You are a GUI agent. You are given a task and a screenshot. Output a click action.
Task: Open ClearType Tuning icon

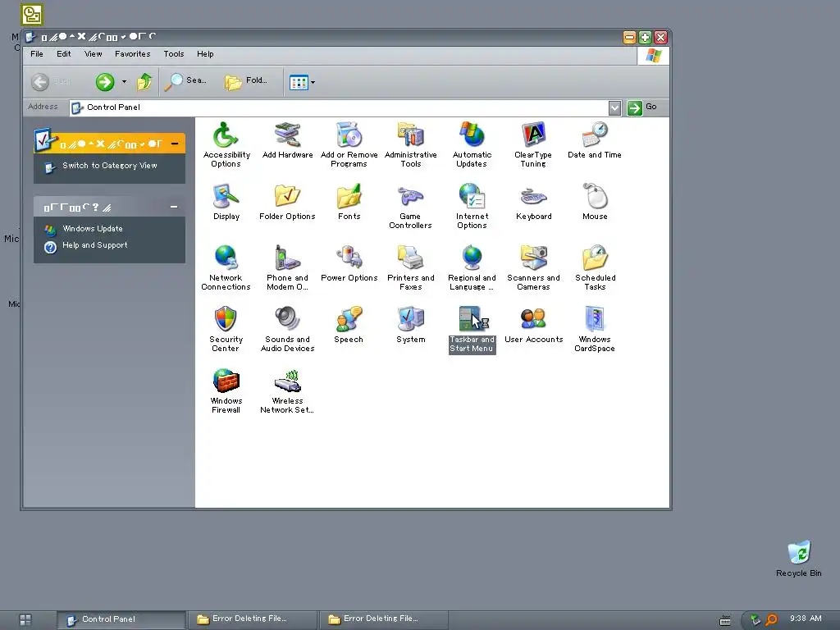[x=533, y=144]
